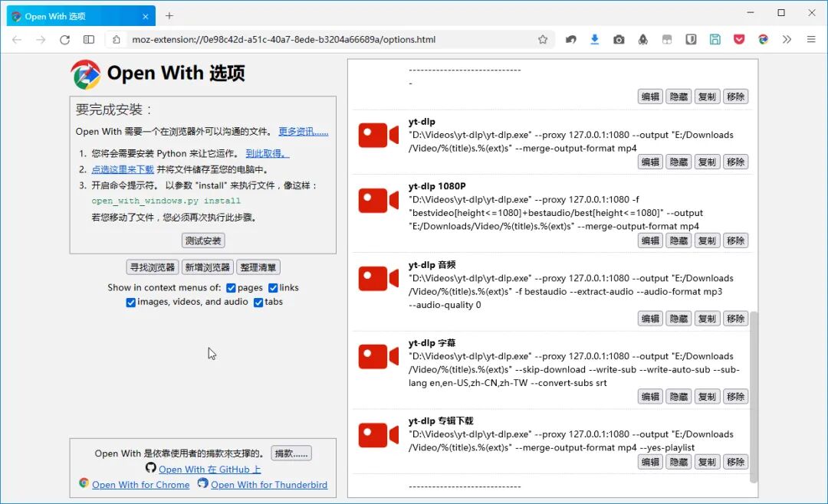This screenshot has width=828, height=504.
Task: Toggle the links context menu checkbox
Action: 273,288
